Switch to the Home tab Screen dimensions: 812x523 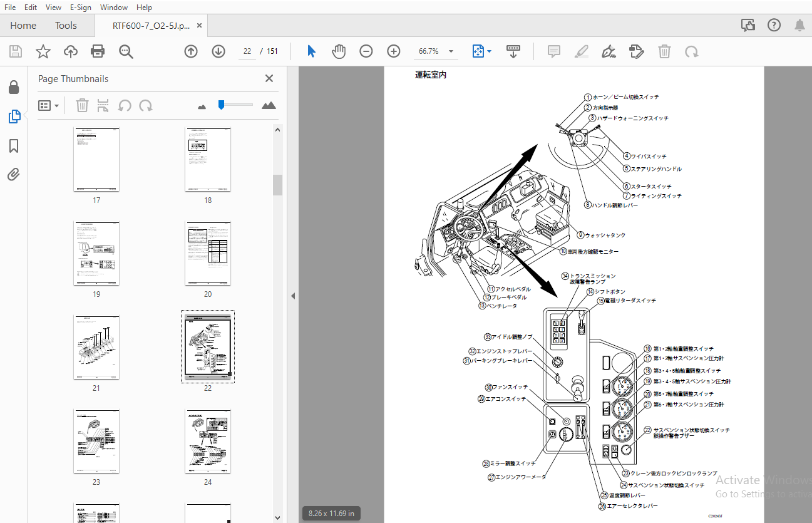(x=23, y=26)
